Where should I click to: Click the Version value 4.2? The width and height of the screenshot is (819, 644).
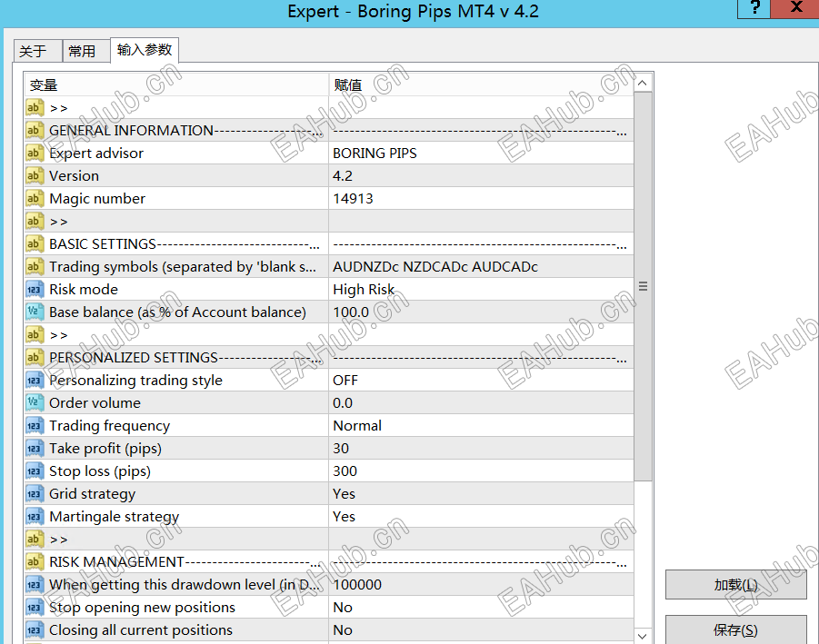click(x=481, y=176)
